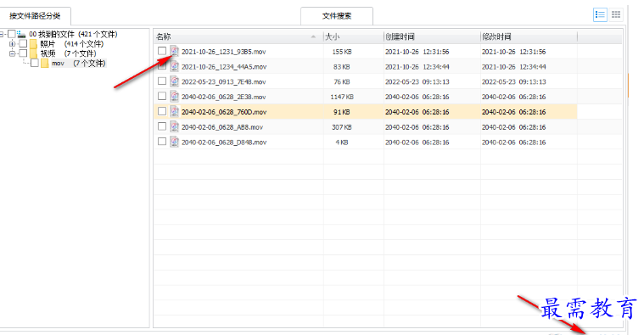Click the drive icon beside 找到的文件
The width and height of the screenshot is (644, 335).
[21, 34]
